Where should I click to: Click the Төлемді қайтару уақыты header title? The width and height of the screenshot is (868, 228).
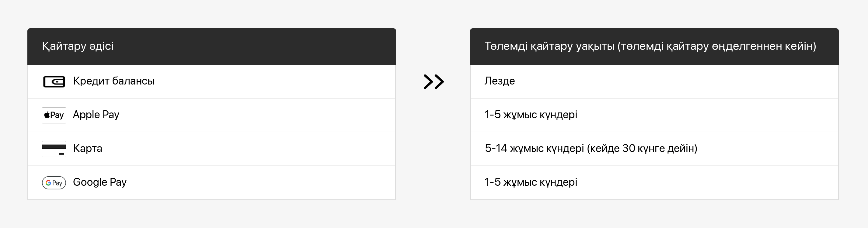pyautogui.click(x=549, y=46)
